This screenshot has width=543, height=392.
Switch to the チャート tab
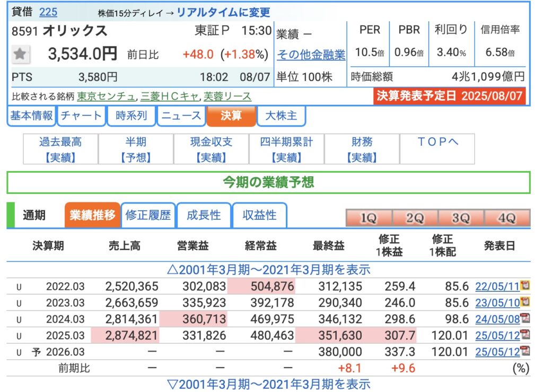coord(81,115)
